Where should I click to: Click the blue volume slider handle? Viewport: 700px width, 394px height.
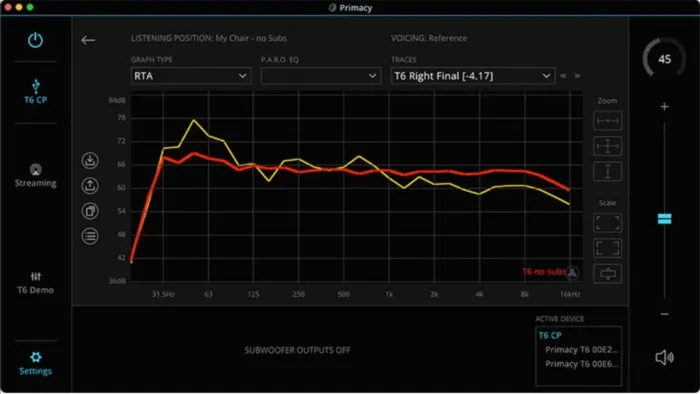coord(664,219)
